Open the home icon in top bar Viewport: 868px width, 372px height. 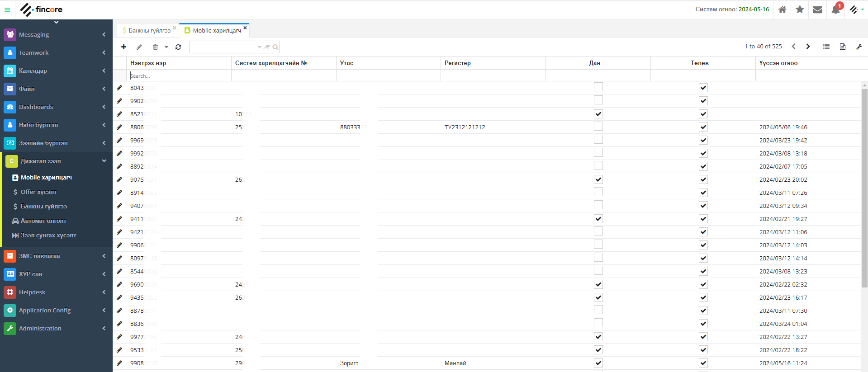tap(782, 9)
